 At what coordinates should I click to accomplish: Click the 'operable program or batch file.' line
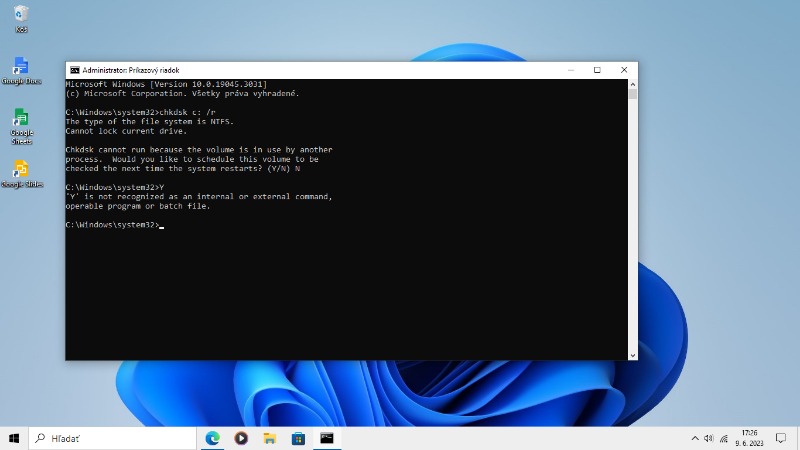point(138,206)
